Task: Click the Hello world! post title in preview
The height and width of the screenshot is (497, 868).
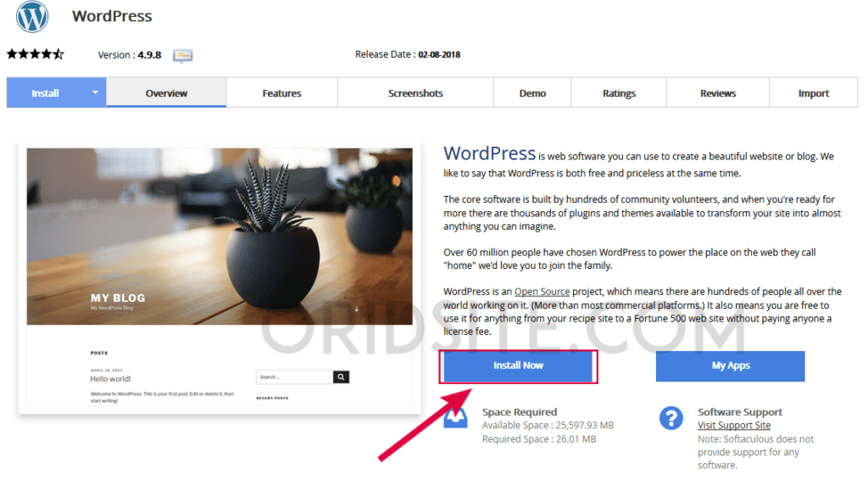Action: [x=111, y=379]
